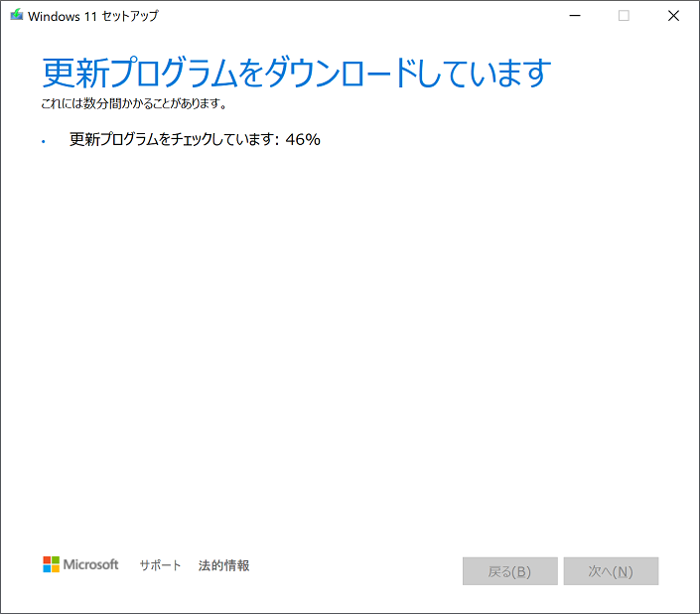Click the Windows 11 setup title bar icon
The width and height of the screenshot is (700, 614).
pyautogui.click(x=17, y=15)
